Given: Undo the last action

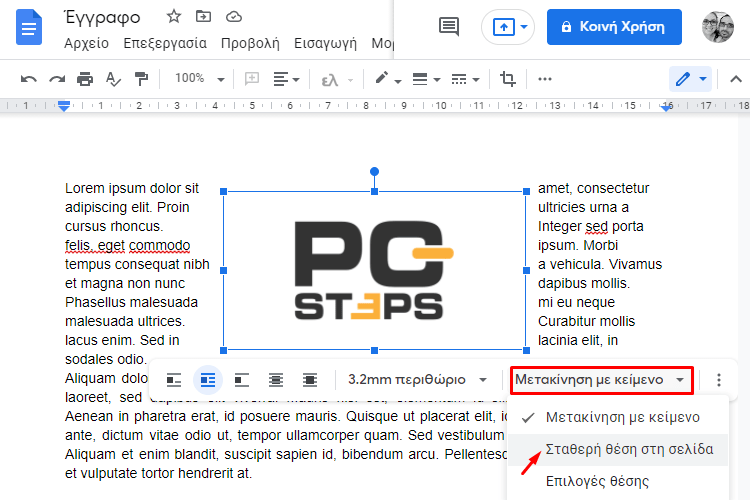Looking at the screenshot, I should click(29, 79).
